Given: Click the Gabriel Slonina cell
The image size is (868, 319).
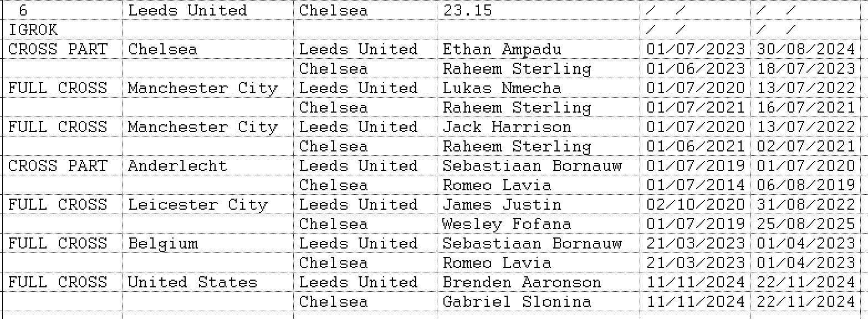Looking at the screenshot, I should click(517, 302).
